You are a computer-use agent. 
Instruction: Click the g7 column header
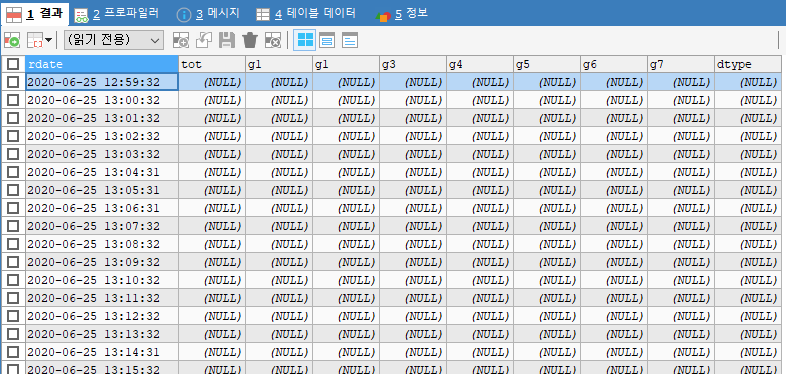[x=681, y=64]
